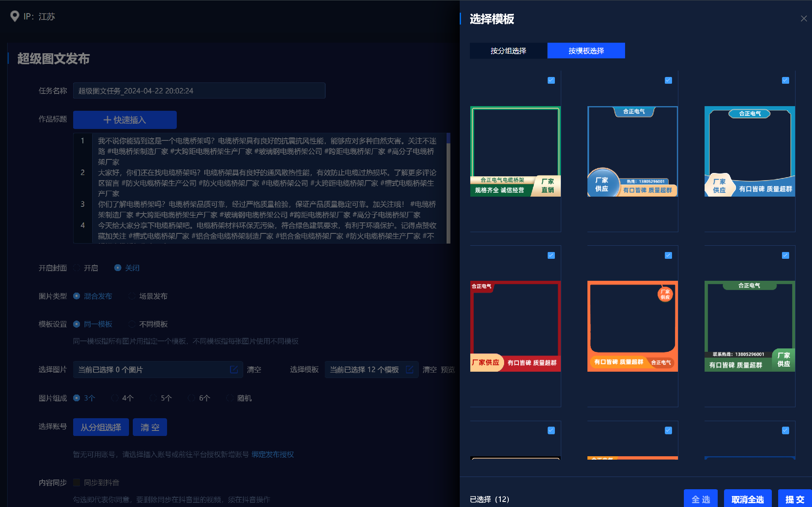Click 预览 next to the template field
This screenshot has width=812, height=507.
[x=447, y=370]
